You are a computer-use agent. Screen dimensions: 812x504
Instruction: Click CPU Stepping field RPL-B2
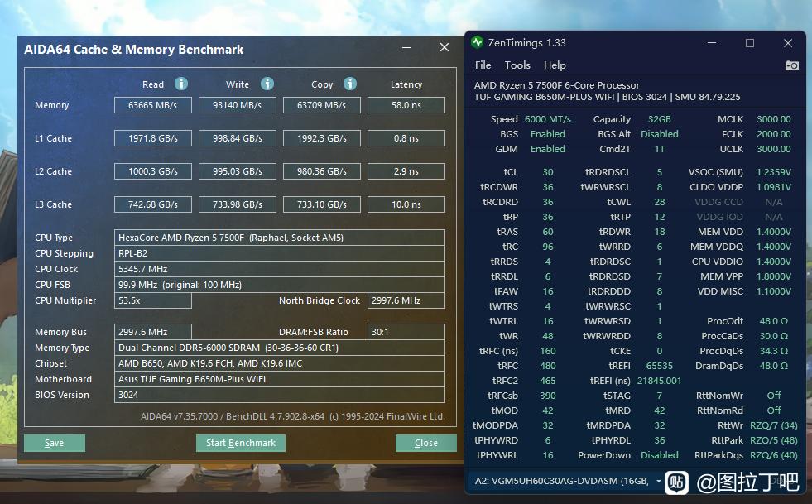(x=280, y=253)
